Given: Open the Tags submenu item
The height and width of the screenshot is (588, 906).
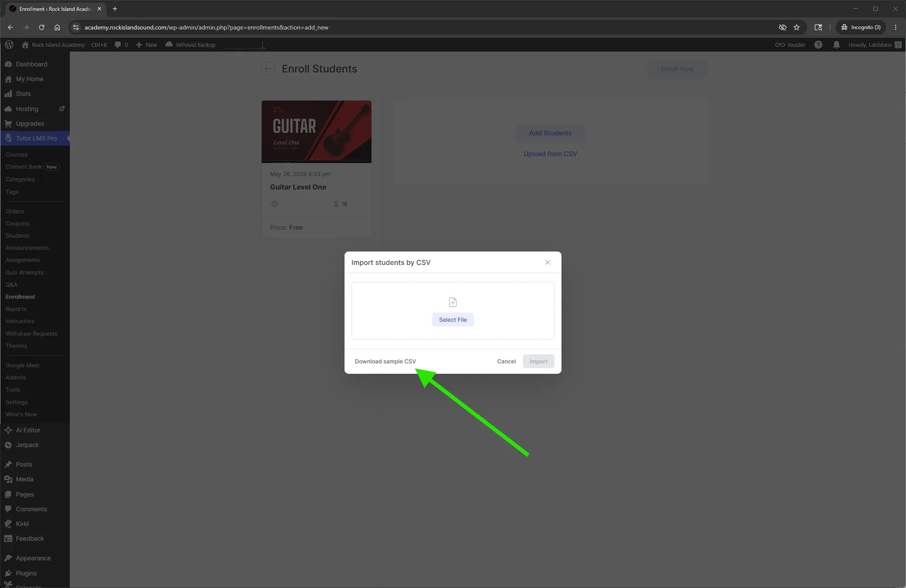Looking at the screenshot, I should 12,192.
